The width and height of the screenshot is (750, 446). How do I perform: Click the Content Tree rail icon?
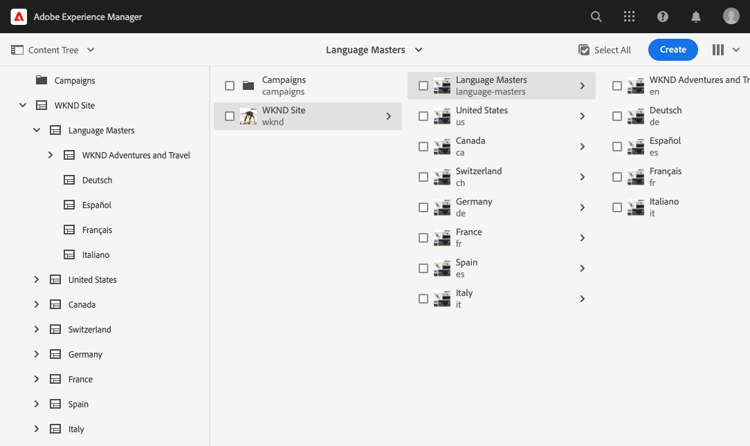point(17,50)
